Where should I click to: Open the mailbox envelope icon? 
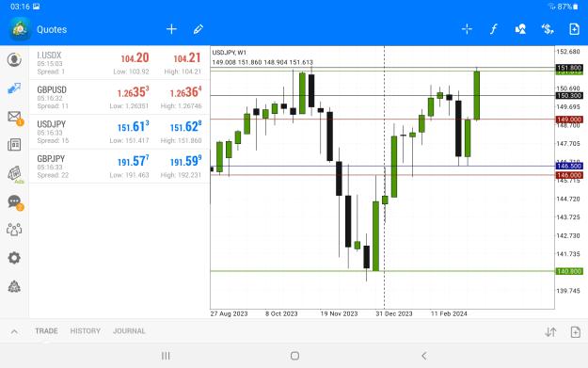tap(15, 118)
